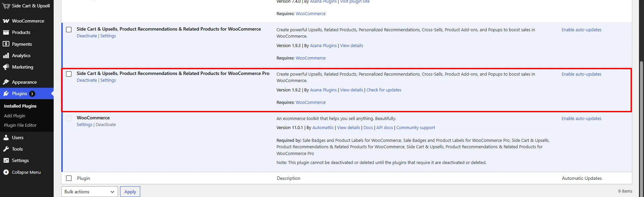644x197 pixels.
Task: Click WooCommerce requirement link under version 1.9.3
Action: coord(311,58)
